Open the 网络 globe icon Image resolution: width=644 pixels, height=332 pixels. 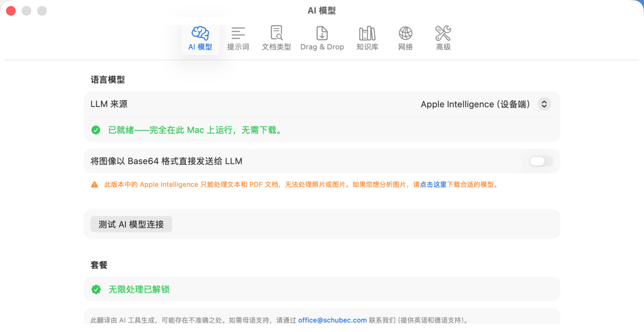(x=405, y=33)
